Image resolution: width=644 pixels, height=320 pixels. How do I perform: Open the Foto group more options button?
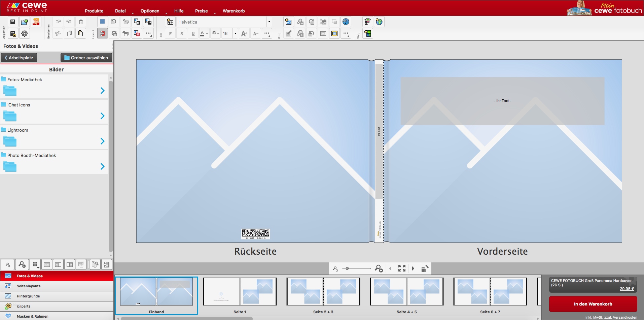346,33
